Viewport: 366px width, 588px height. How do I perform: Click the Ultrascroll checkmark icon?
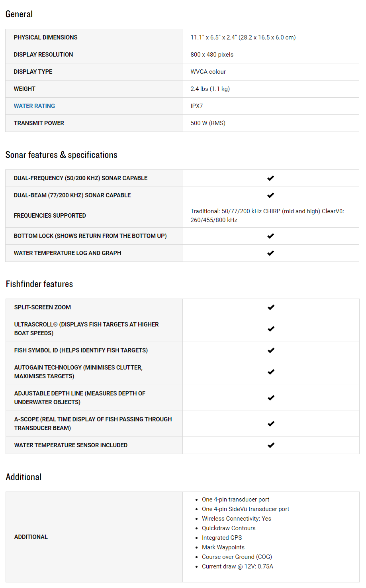[x=271, y=329]
